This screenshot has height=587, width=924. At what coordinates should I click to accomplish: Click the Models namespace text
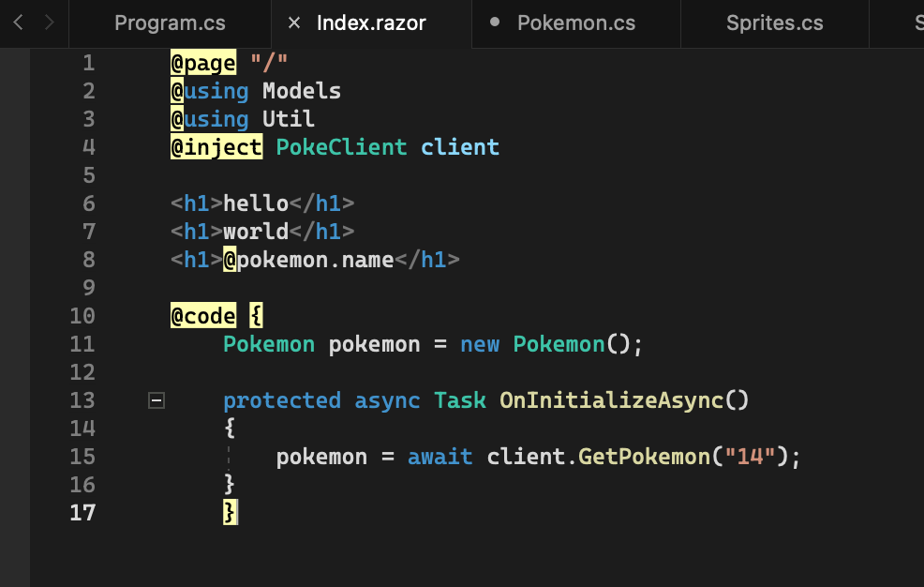point(302,91)
